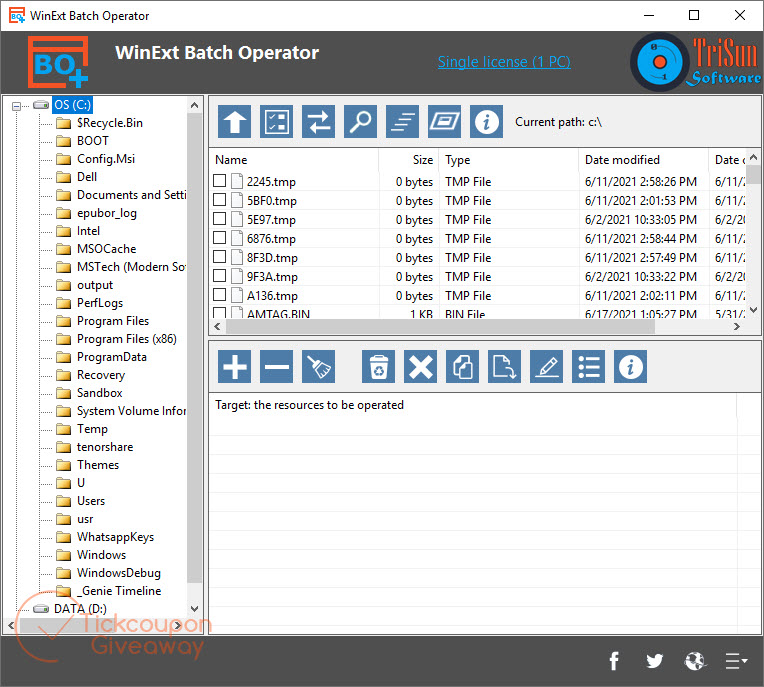The width and height of the screenshot is (764, 687).
Task: Clear the target list with the broom icon
Action: pyautogui.click(x=318, y=366)
